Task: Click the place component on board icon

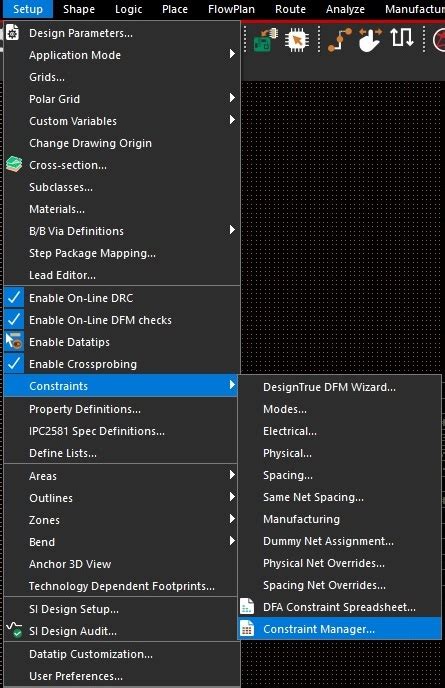Action: pyautogui.click(x=266, y=40)
